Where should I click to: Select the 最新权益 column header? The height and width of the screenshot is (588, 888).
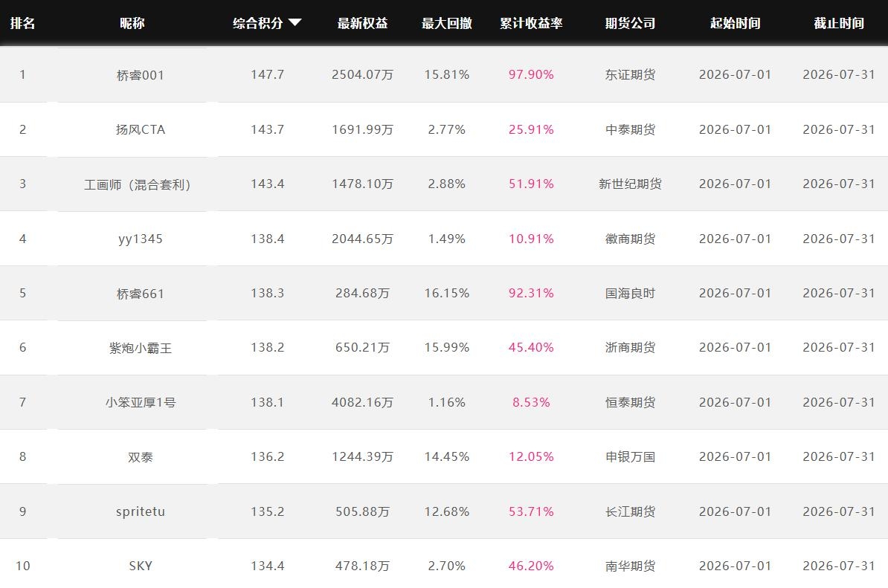[362, 23]
